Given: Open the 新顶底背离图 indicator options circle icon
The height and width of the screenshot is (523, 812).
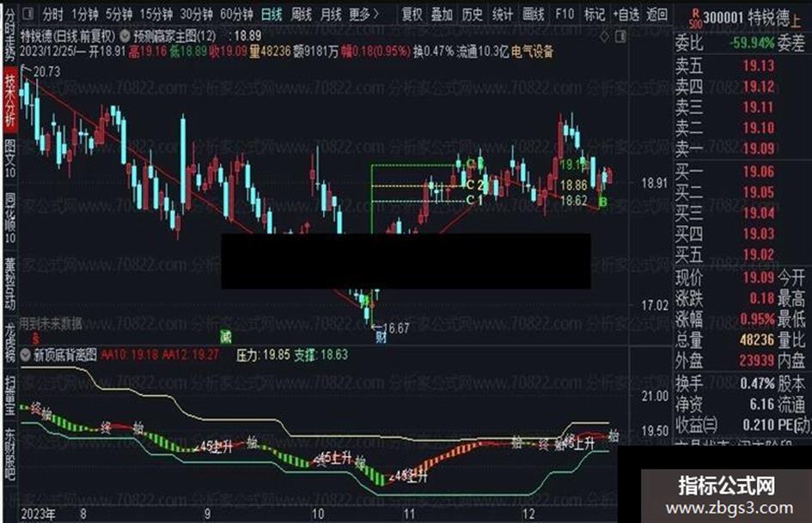Looking at the screenshot, I should [26, 356].
